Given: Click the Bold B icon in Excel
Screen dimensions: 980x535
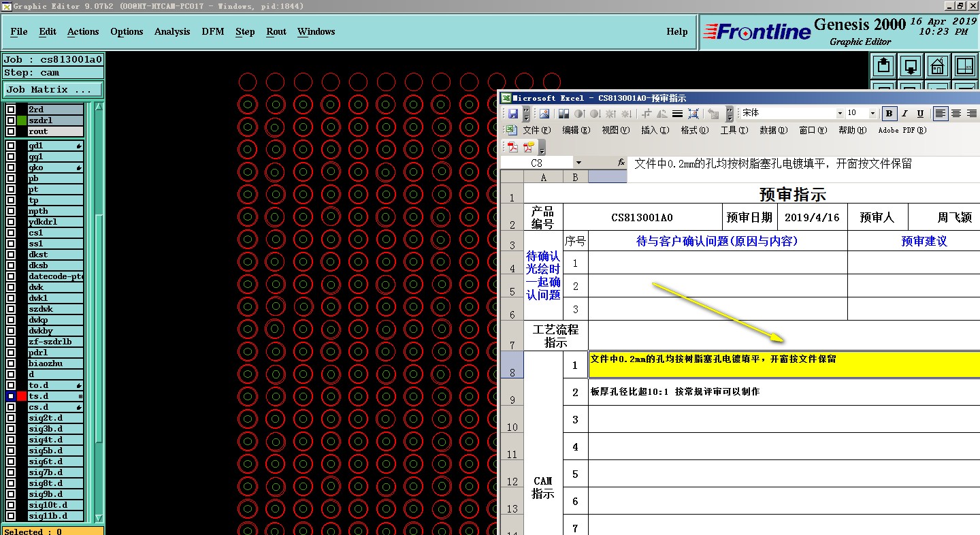Looking at the screenshot, I should tap(889, 113).
